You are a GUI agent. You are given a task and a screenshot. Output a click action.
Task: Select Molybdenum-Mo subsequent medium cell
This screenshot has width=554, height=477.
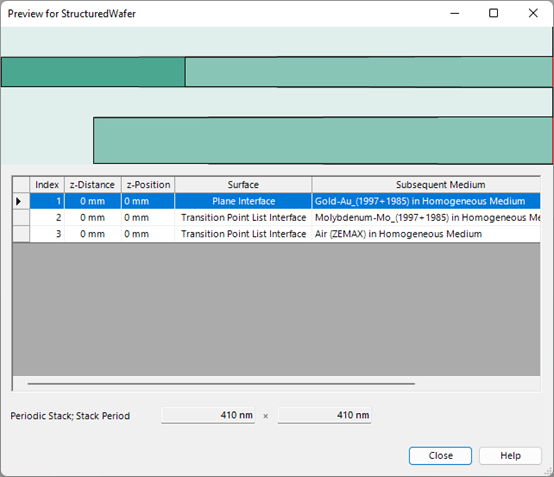[426, 217]
